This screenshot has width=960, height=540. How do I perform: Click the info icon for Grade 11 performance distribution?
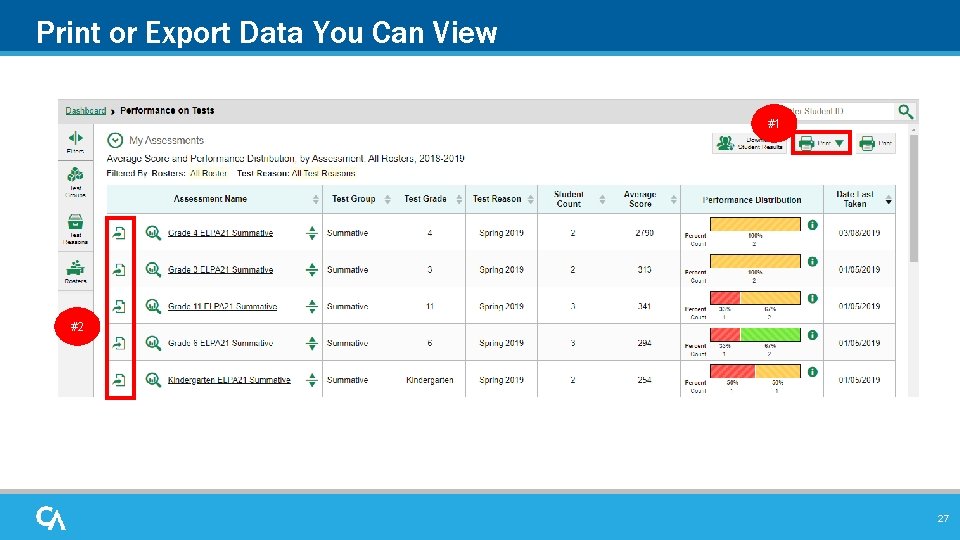(x=812, y=298)
